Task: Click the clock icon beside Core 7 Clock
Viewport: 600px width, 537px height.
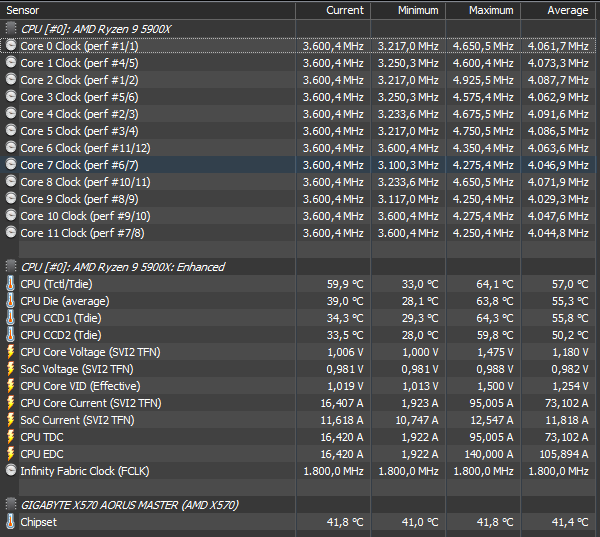Action: pos(11,165)
